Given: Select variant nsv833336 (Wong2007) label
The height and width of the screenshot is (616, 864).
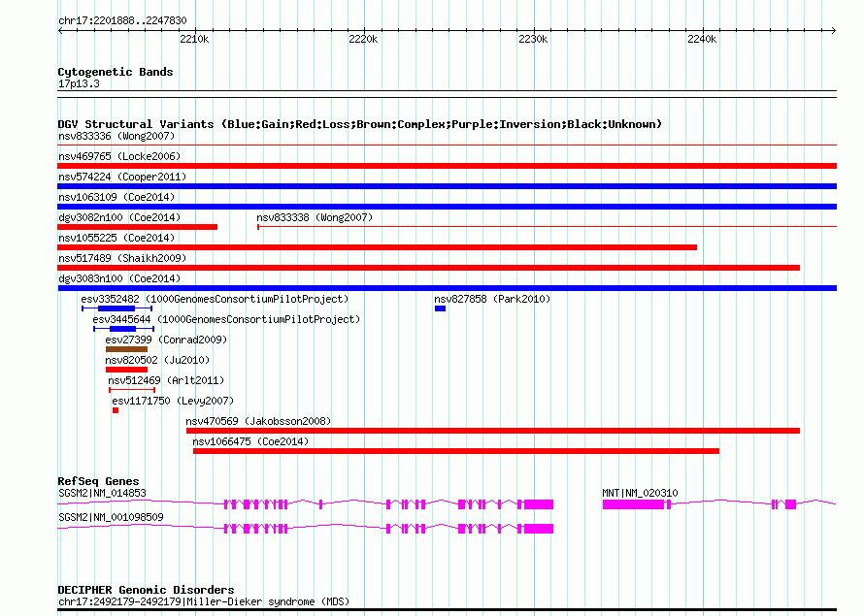Looking at the screenshot, I should [x=116, y=136].
